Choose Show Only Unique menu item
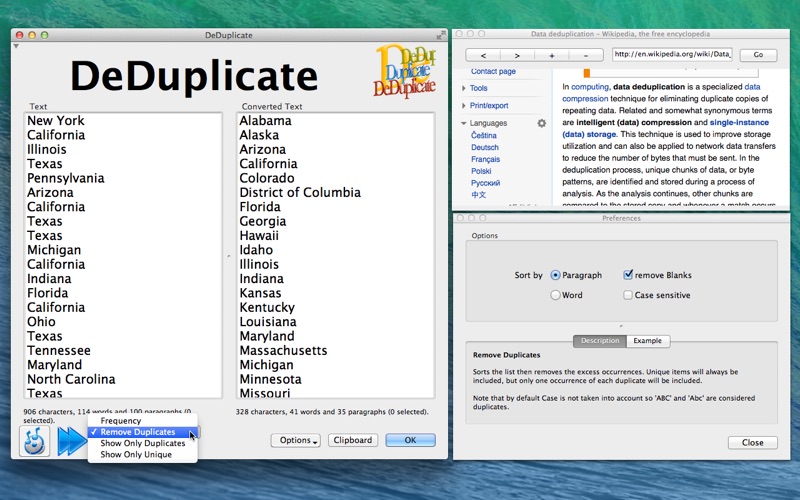This screenshot has height=500, width=800. point(142,455)
